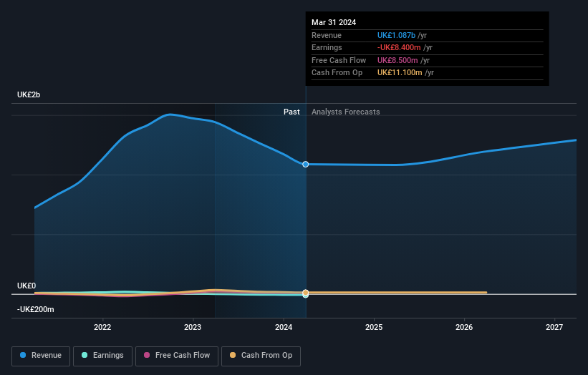Toggle the Earnings legend button
The width and height of the screenshot is (588, 375).
(102, 356)
